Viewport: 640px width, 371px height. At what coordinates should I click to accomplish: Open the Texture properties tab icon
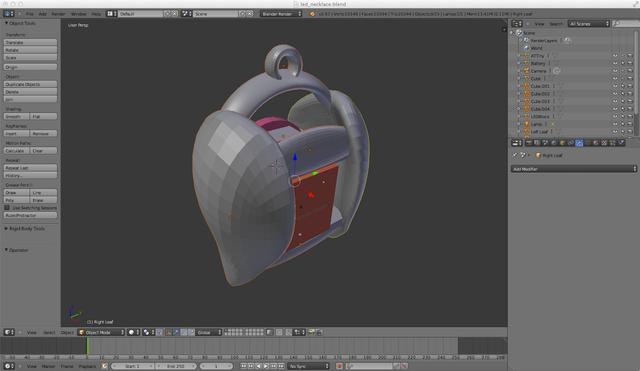click(604, 143)
